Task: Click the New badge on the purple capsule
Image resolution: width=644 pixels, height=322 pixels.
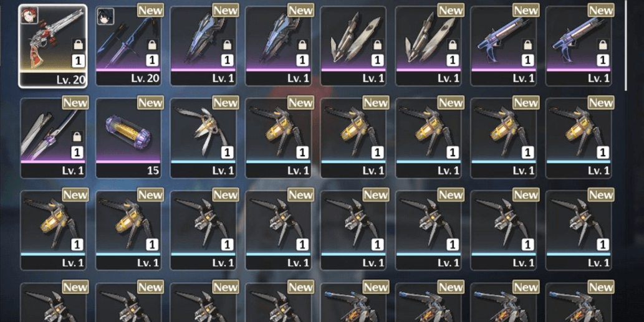Action: click(150, 103)
